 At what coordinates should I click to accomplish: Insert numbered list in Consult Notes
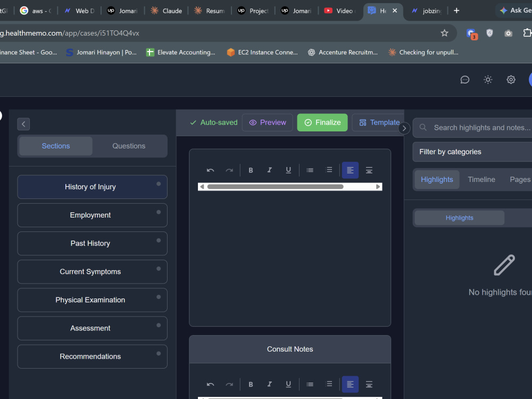(x=329, y=385)
